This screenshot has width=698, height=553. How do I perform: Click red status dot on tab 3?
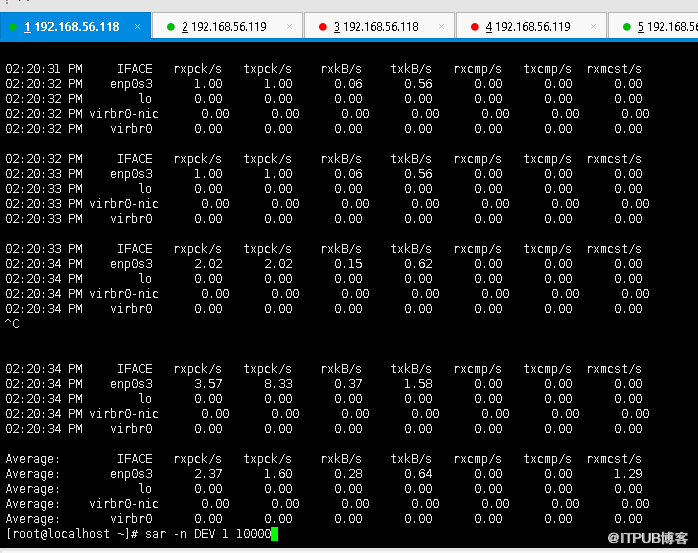point(323,27)
